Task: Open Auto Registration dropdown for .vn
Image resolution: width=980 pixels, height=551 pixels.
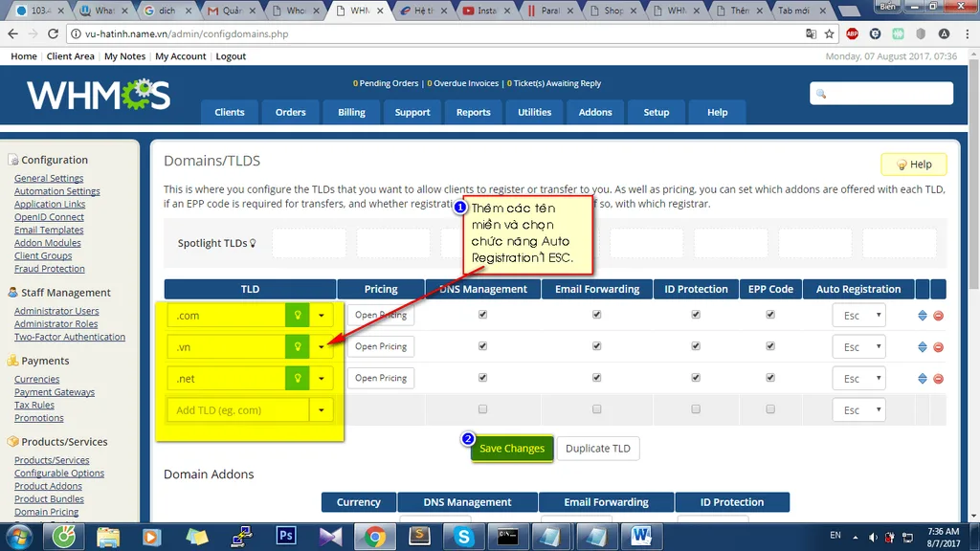Action: (858, 346)
